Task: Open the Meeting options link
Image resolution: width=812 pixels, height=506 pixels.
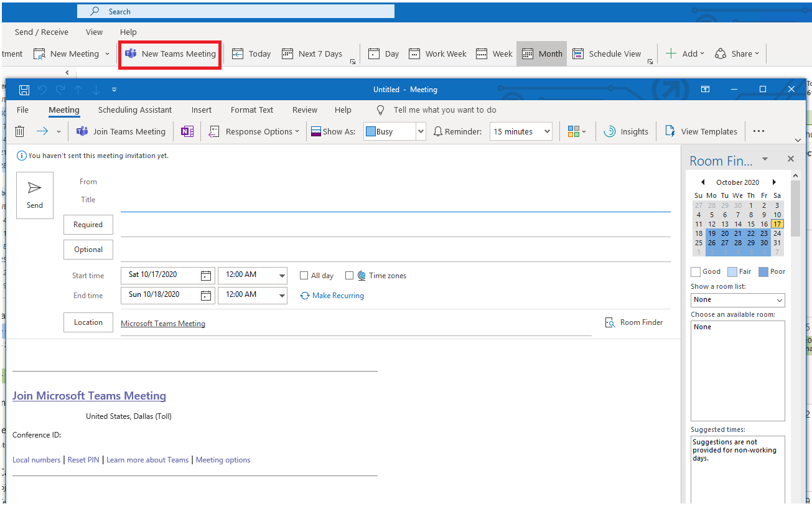Action: pyautogui.click(x=223, y=460)
